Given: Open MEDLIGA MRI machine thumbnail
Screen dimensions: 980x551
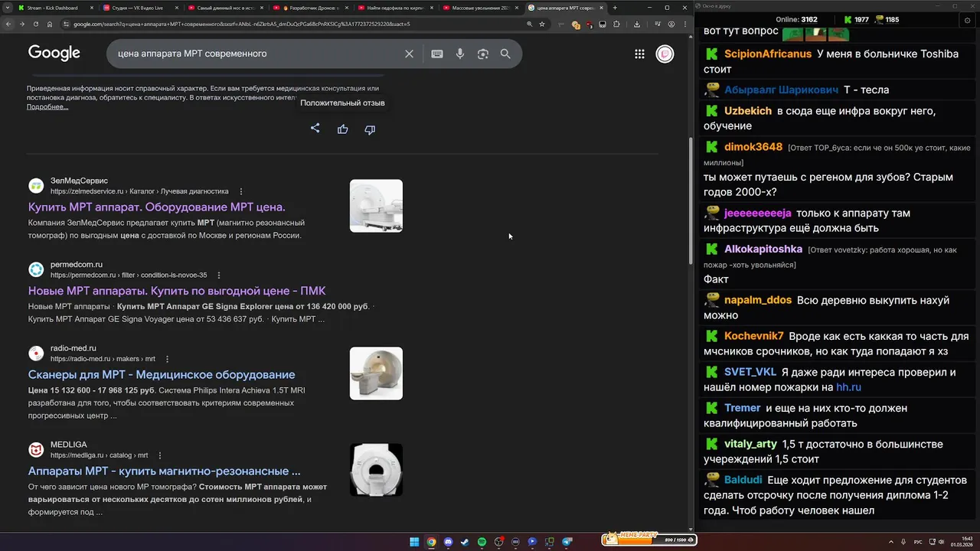Looking at the screenshot, I should point(376,470).
